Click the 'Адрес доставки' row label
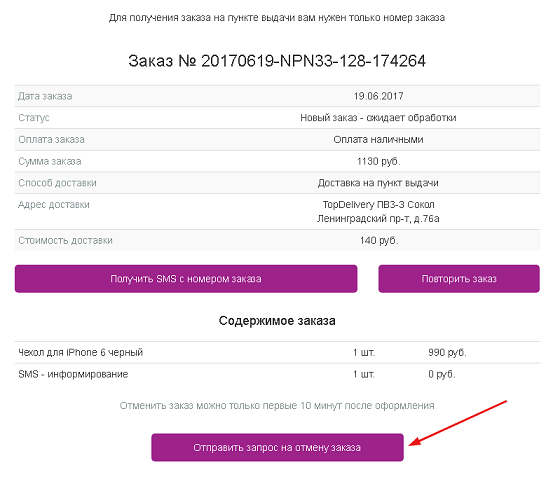Screen dimensions: 553x486 tap(54, 205)
